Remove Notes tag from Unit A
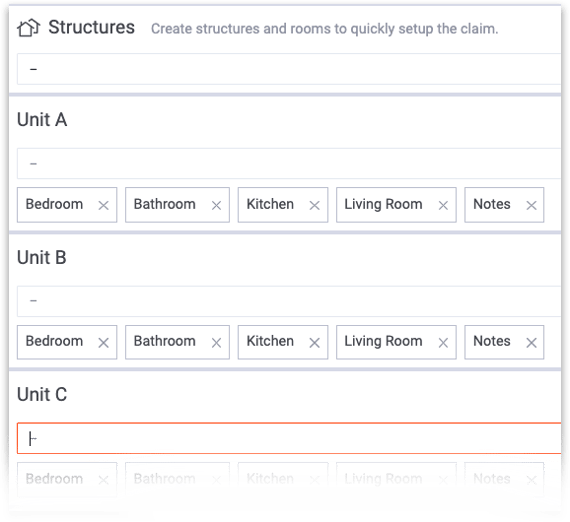 [531, 205]
